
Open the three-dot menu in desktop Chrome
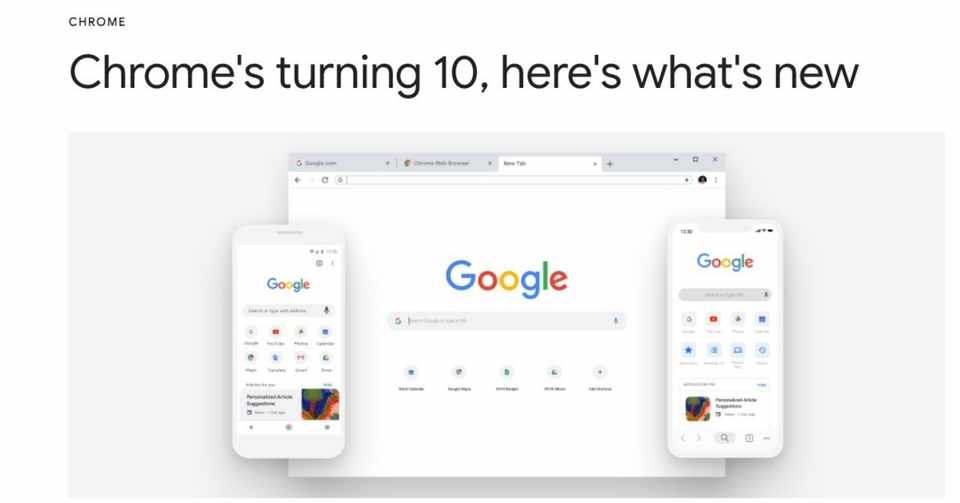pyautogui.click(x=716, y=179)
